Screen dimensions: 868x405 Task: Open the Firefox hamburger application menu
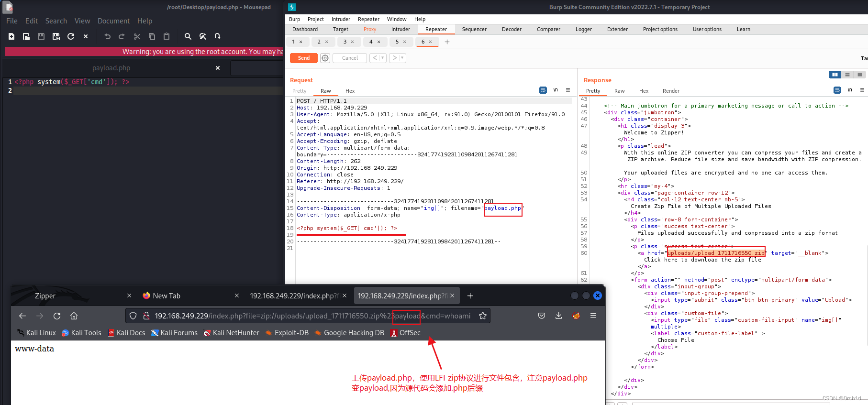[593, 316]
